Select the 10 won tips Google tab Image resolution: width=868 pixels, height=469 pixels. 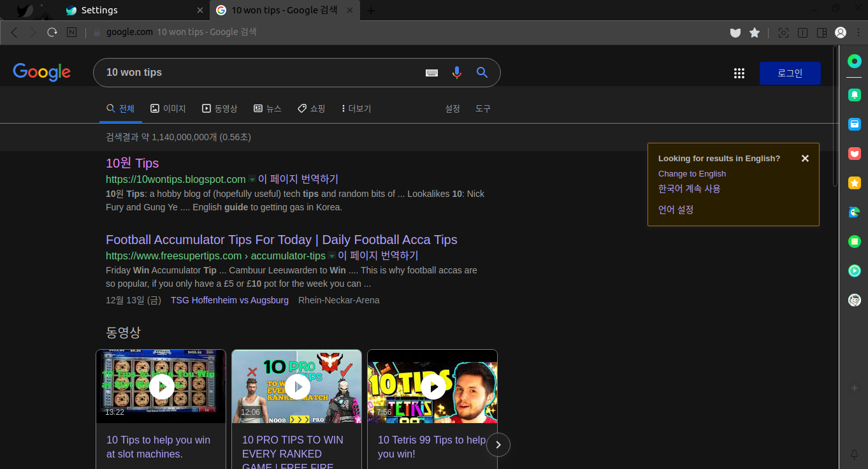click(284, 10)
